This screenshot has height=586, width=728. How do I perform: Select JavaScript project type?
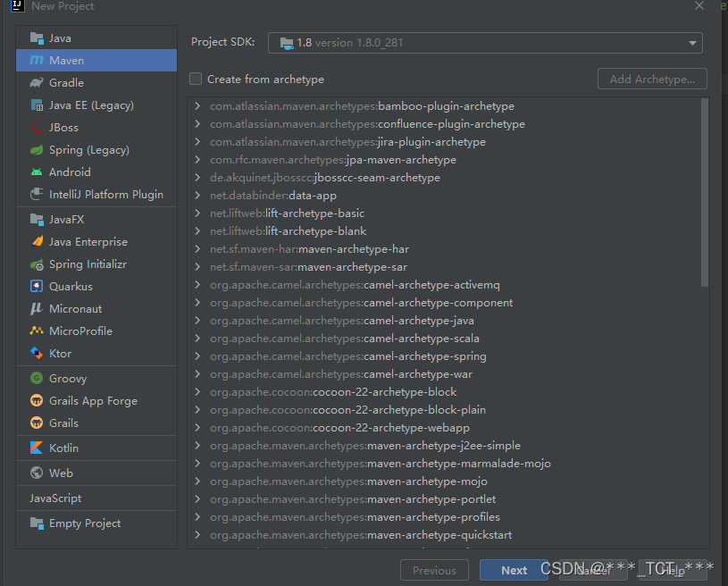(x=96, y=498)
